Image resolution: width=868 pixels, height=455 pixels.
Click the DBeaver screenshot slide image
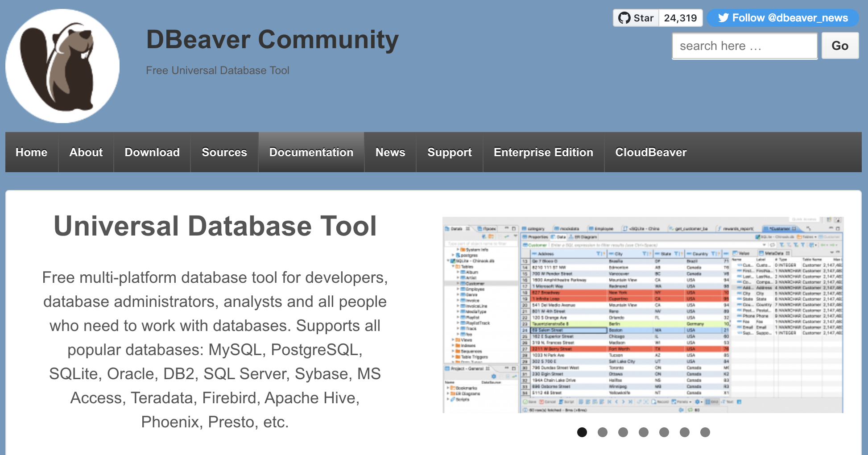(x=643, y=315)
